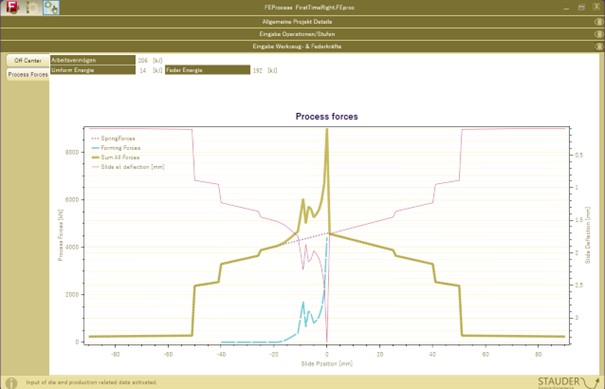Switch to the Process Forces tab

(28, 74)
